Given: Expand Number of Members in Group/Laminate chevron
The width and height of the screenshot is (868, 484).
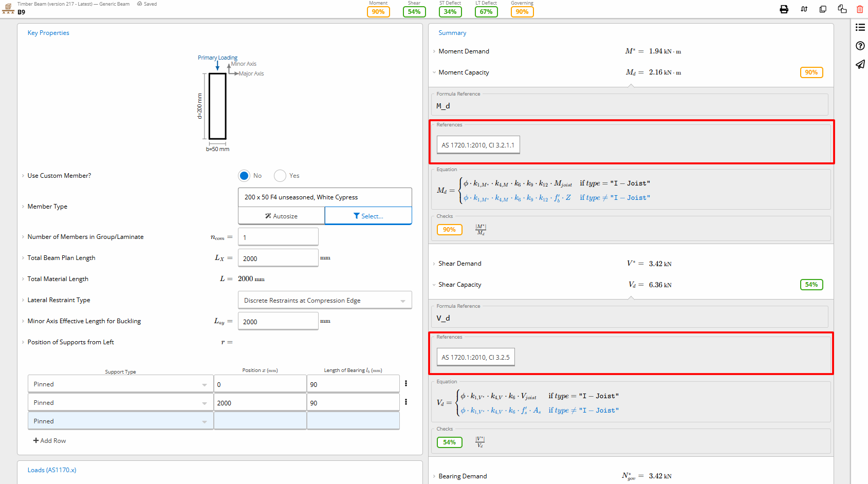Looking at the screenshot, I should coord(23,237).
